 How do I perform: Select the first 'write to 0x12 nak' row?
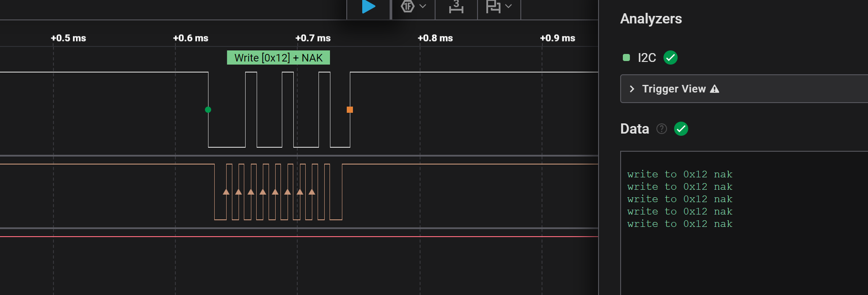tap(679, 174)
